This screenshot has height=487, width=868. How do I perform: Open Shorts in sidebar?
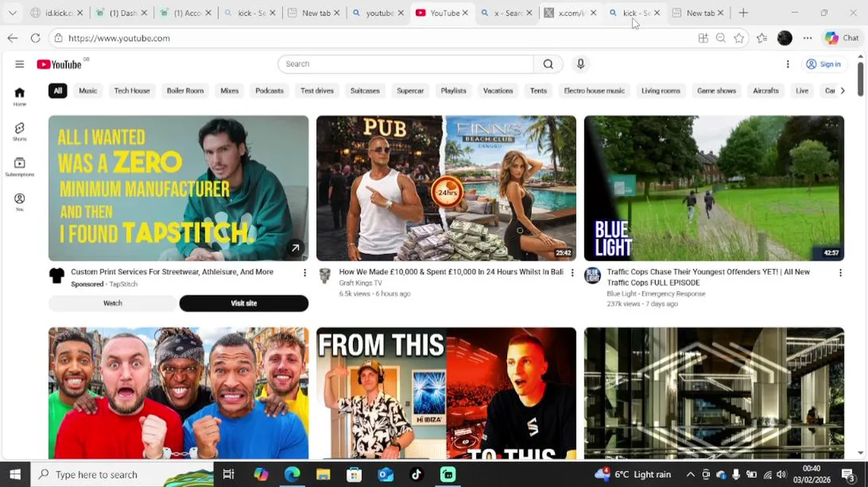[x=20, y=132]
